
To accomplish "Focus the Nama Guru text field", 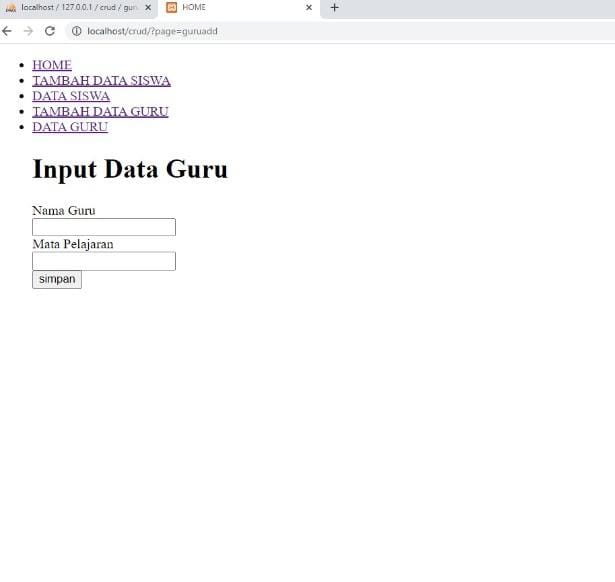I will [104, 227].
